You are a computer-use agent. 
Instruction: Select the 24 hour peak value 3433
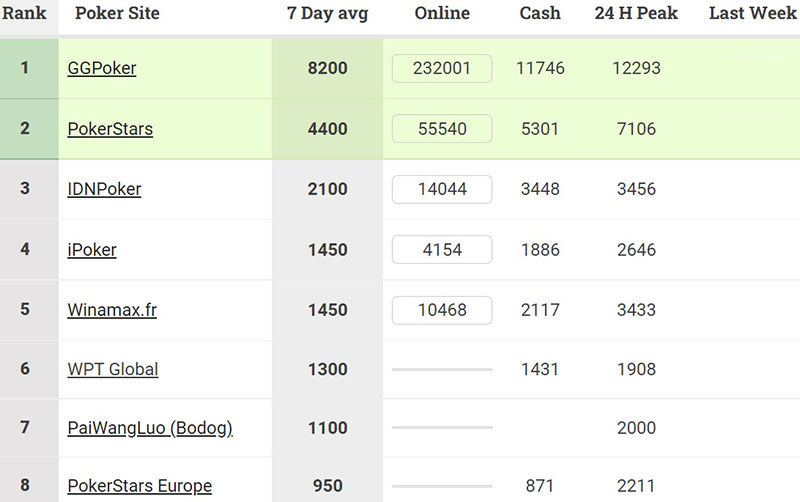(636, 310)
